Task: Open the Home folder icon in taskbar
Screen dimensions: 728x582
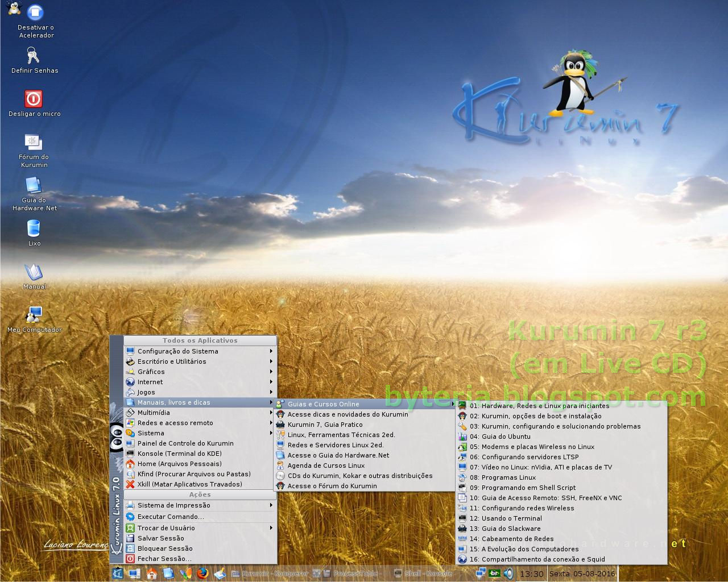Action: pyautogui.click(x=151, y=573)
